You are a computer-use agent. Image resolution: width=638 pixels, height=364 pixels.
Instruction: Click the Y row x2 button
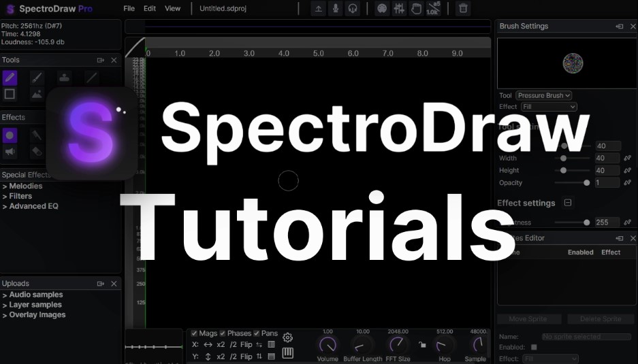221,357
